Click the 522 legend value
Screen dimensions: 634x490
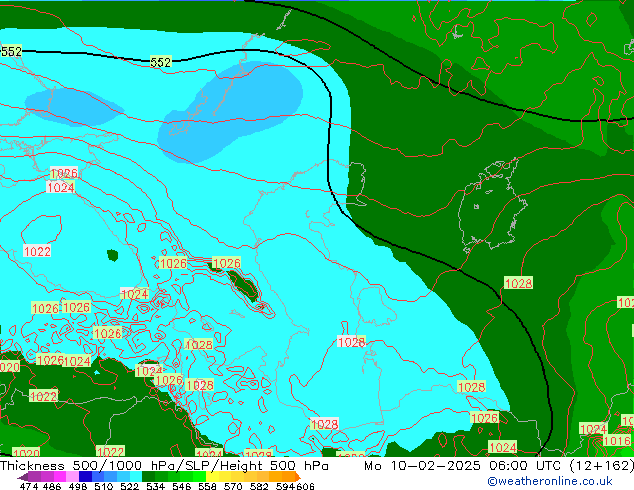(x=129, y=486)
